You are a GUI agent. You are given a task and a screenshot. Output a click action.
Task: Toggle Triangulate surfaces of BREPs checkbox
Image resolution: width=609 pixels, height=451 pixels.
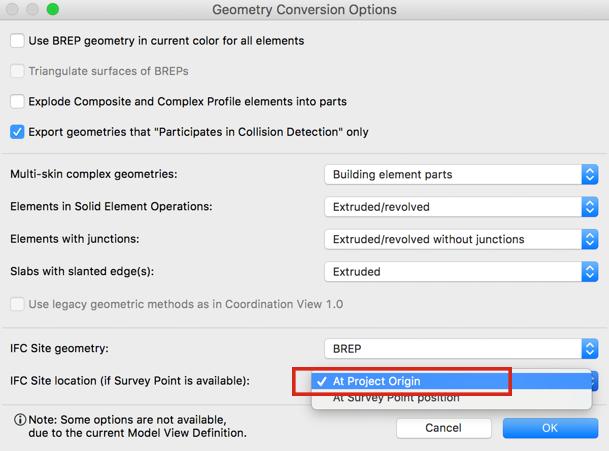pyautogui.click(x=17, y=71)
